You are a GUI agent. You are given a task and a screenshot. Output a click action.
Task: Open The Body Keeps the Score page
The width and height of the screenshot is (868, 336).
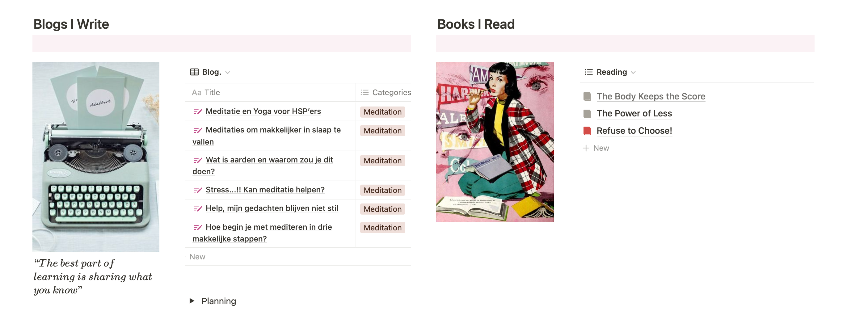tap(651, 96)
